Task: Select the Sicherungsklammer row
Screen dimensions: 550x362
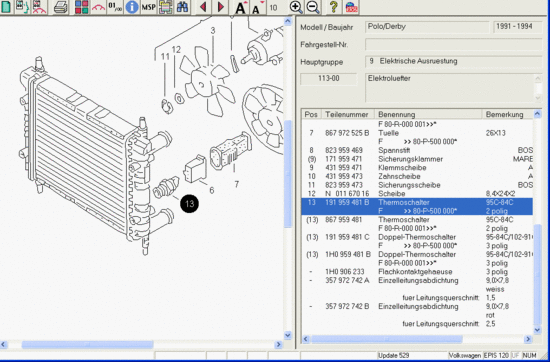Action: coord(417,159)
